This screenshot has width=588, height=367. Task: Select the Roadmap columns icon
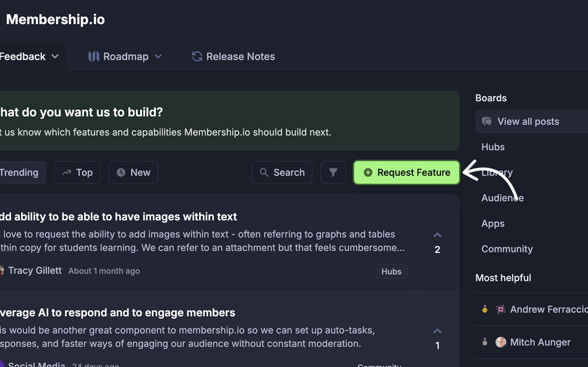pyautogui.click(x=94, y=56)
